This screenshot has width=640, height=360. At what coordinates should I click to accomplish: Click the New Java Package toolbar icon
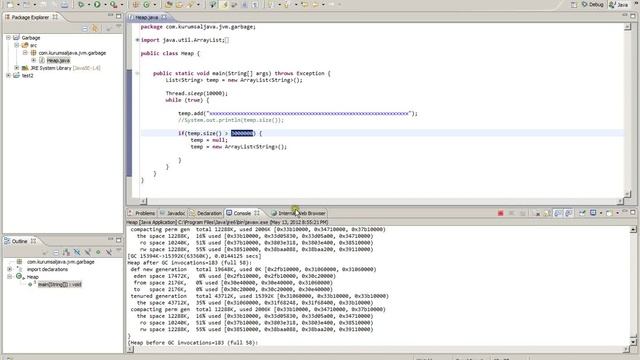click(x=136, y=4)
